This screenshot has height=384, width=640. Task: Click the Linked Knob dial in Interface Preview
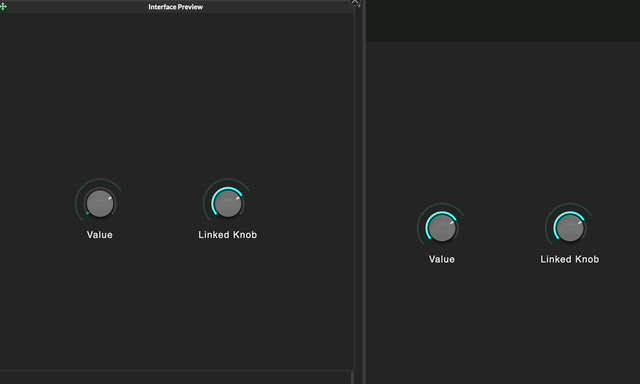click(228, 203)
